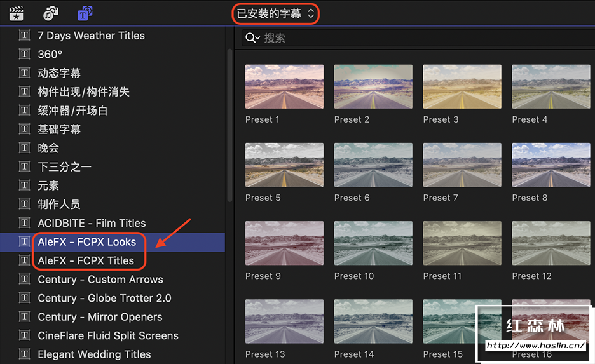
Task: Open Century - Custom Arrows category
Action: click(100, 280)
